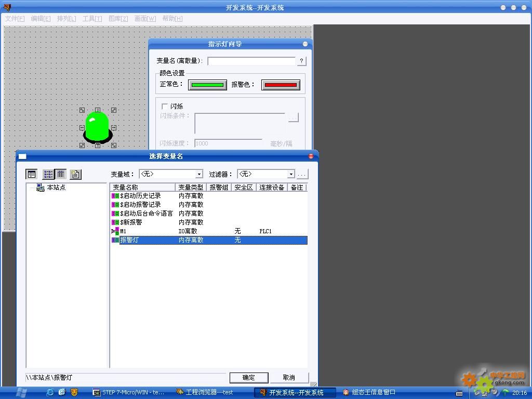Image resolution: width=532 pixels, height=399 pixels.
Task: Click the filter browse '...' button
Action: click(x=302, y=175)
